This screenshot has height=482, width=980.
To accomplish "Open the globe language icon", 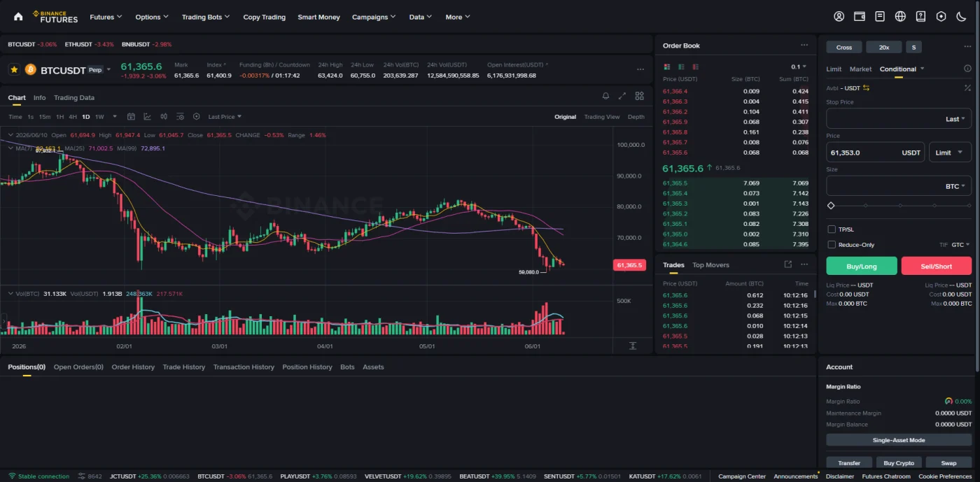I will (900, 17).
